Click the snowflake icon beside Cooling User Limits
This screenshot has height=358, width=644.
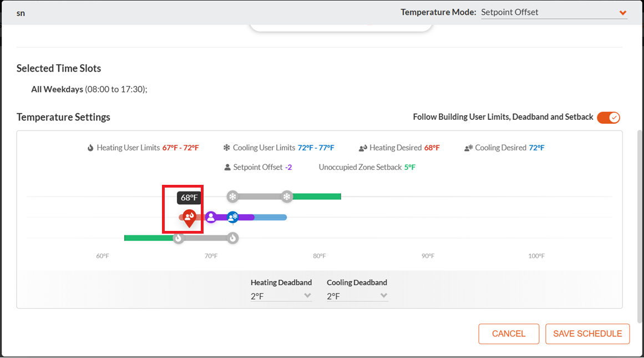point(226,148)
